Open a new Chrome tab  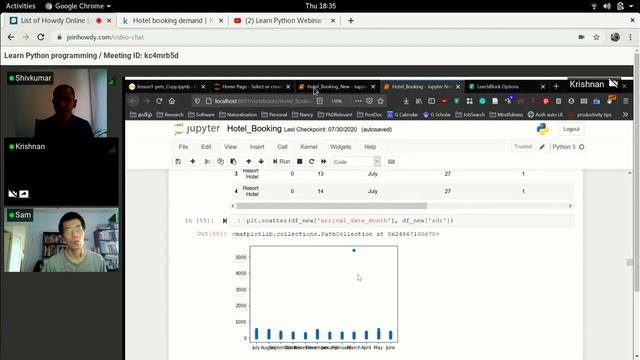[351, 20]
